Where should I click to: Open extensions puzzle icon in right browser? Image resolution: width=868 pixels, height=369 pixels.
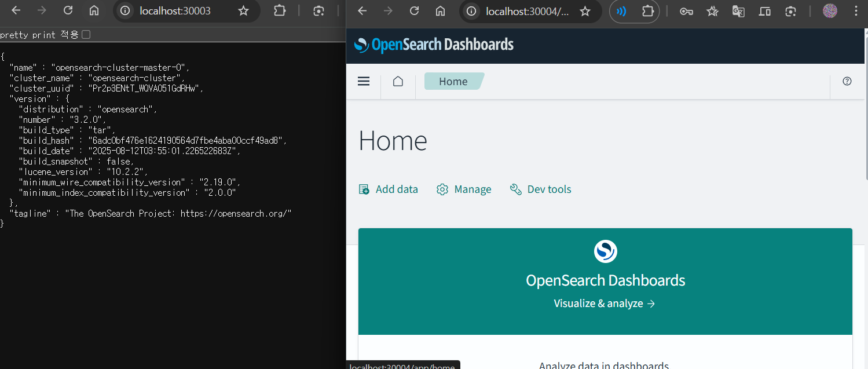648,11
